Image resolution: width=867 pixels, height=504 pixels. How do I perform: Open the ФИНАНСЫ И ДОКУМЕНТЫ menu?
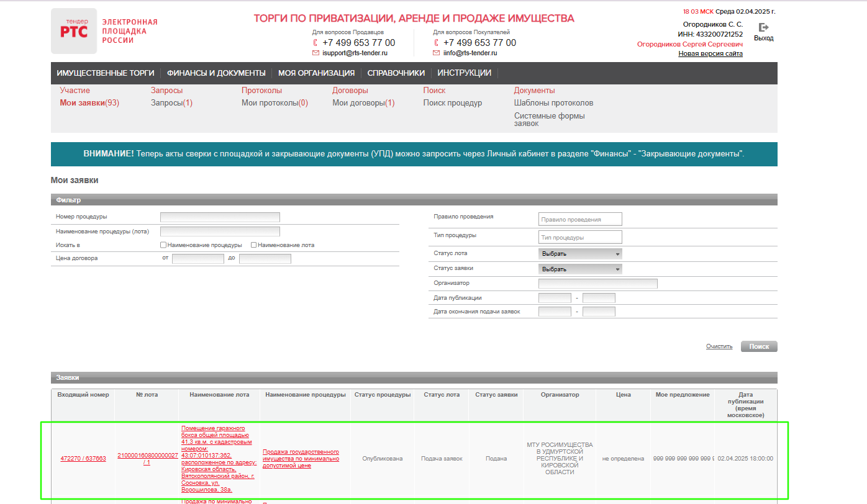[216, 73]
